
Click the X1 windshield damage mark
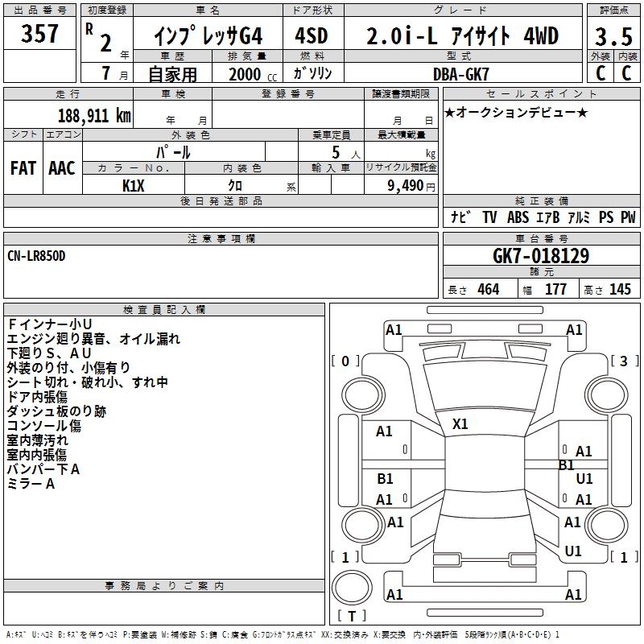(x=460, y=424)
